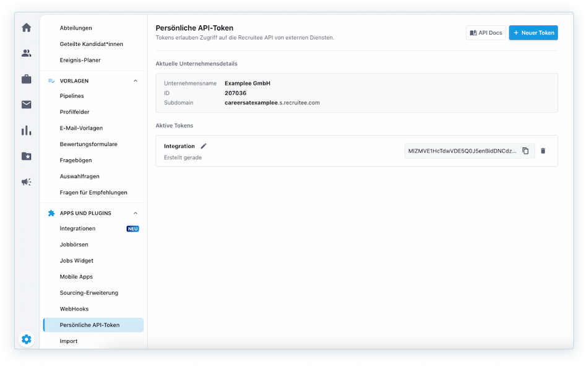Go to WebHooks settings
The height and width of the screenshot is (366, 588).
coord(74,309)
